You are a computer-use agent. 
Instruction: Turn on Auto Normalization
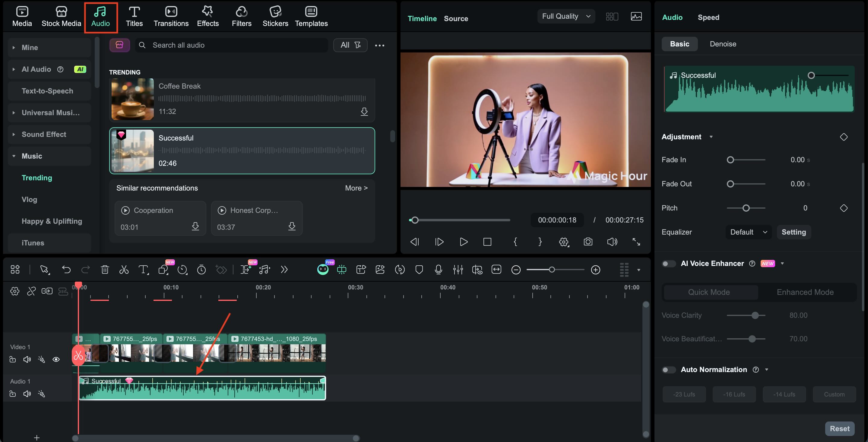point(669,370)
